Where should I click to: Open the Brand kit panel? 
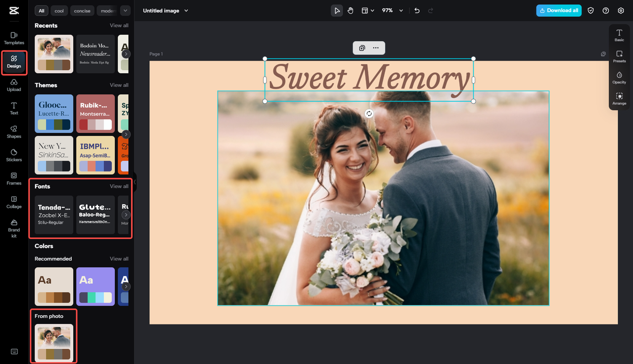point(13,228)
